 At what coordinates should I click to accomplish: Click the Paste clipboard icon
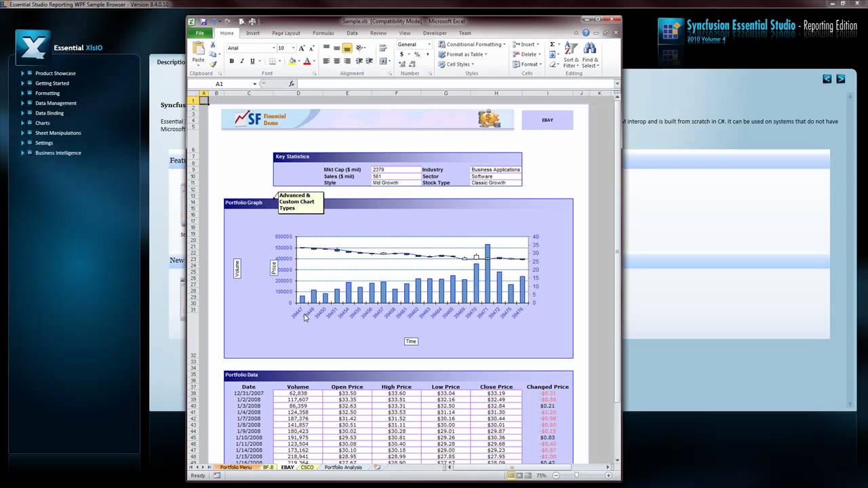[199, 48]
